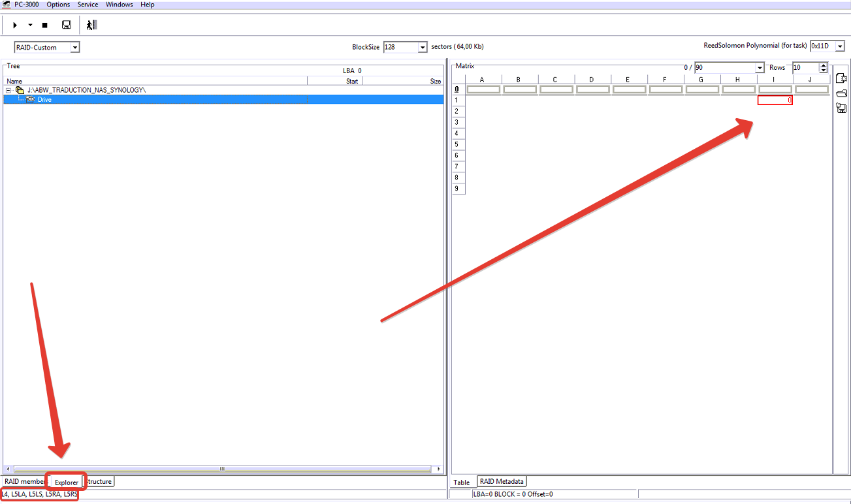
Task: Click matrix row header 0
Action: 458,89
